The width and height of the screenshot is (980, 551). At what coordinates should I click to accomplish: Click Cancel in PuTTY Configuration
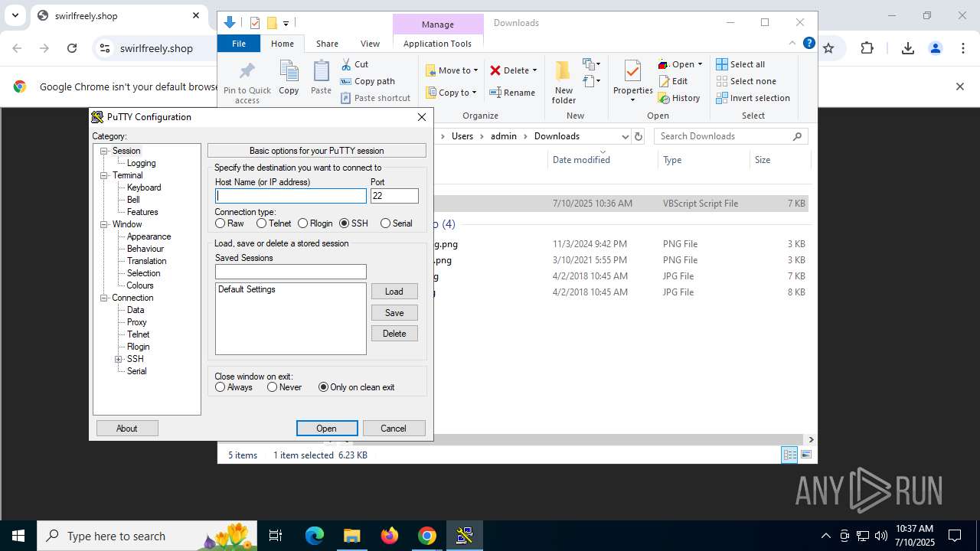[394, 429]
